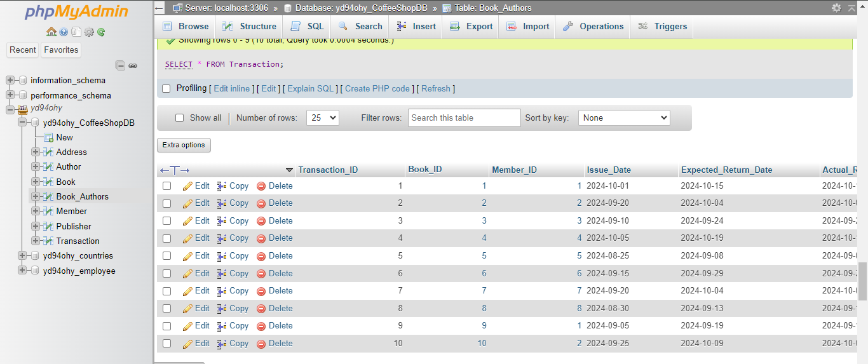Click the link chain icon in the sidebar
The width and height of the screenshot is (868, 364).
pyautogui.click(x=133, y=65)
